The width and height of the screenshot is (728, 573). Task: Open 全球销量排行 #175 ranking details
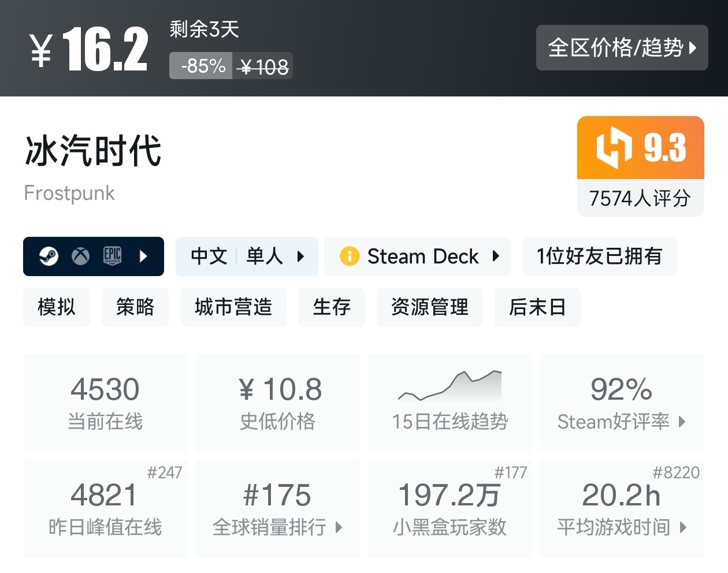pos(277,509)
